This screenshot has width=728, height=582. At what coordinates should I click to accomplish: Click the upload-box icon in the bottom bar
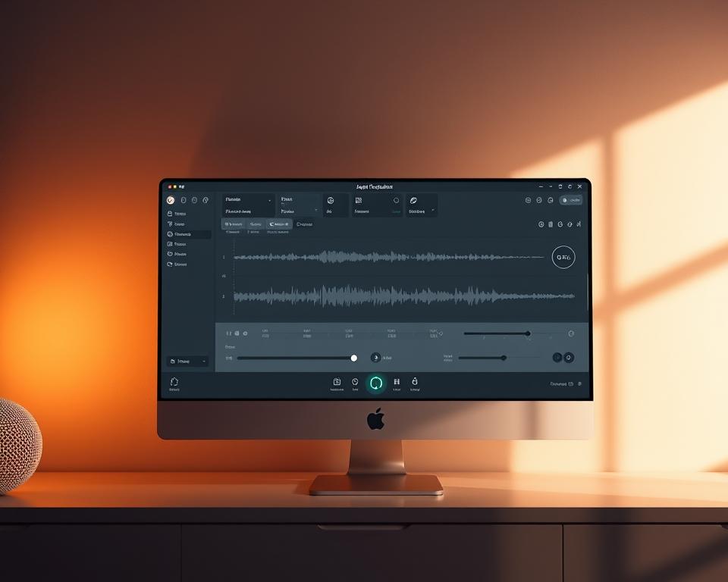click(337, 381)
